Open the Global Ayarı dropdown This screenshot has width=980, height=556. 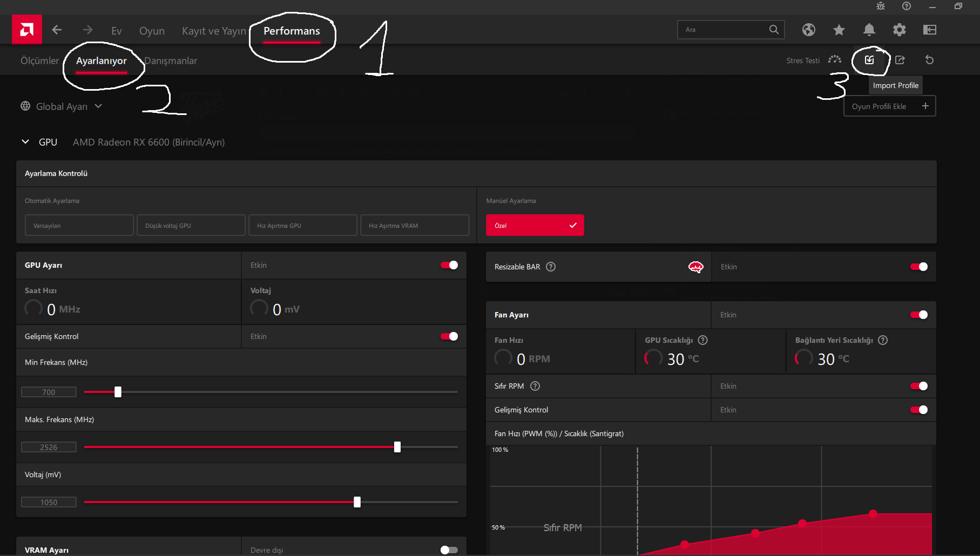[x=62, y=106]
